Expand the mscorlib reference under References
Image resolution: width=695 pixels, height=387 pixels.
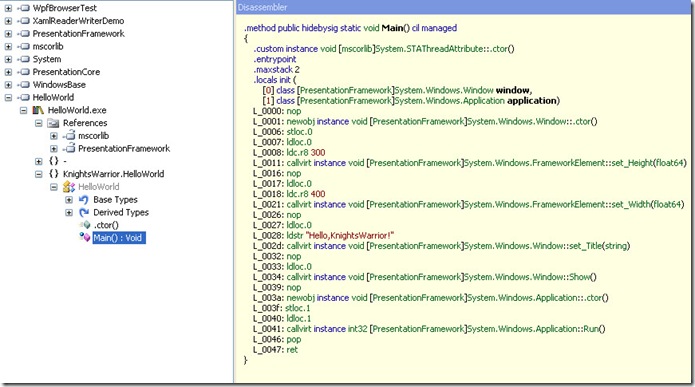pyautogui.click(x=54, y=136)
